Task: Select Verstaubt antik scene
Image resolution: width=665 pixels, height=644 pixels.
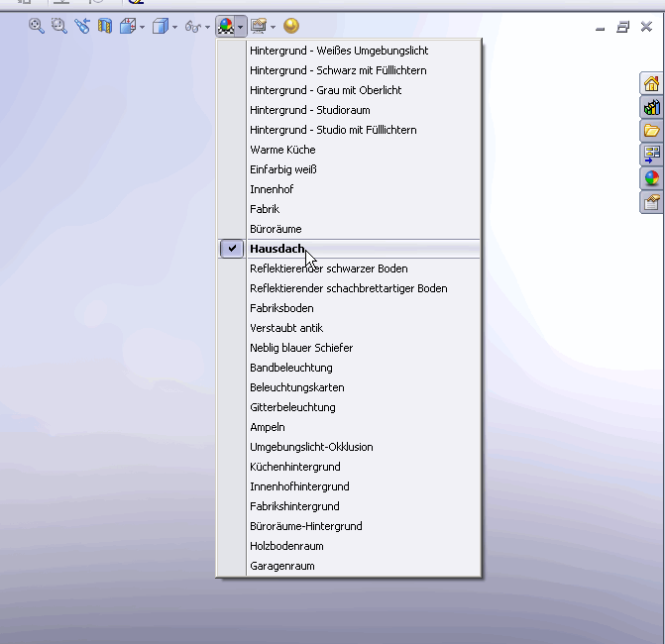Action: (349, 328)
